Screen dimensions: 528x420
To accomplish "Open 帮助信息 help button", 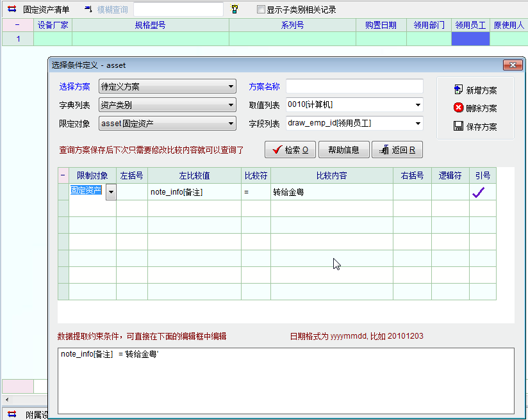I will point(343,150).
